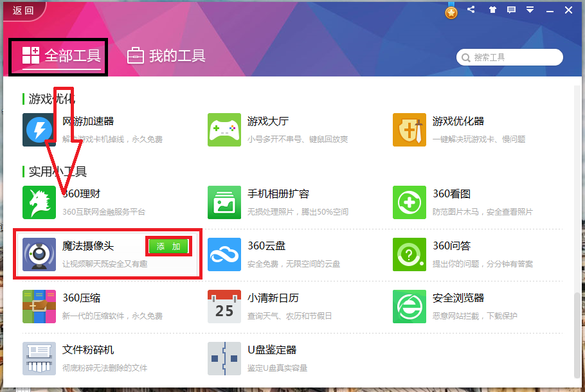Click the 360问答 title text

(x=451, y=245)
